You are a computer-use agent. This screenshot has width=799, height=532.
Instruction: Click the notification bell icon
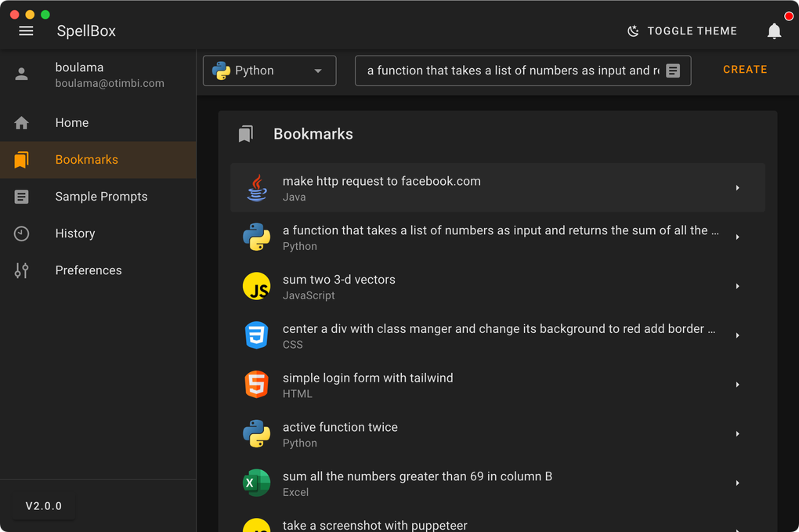click(x=774, y=31)
